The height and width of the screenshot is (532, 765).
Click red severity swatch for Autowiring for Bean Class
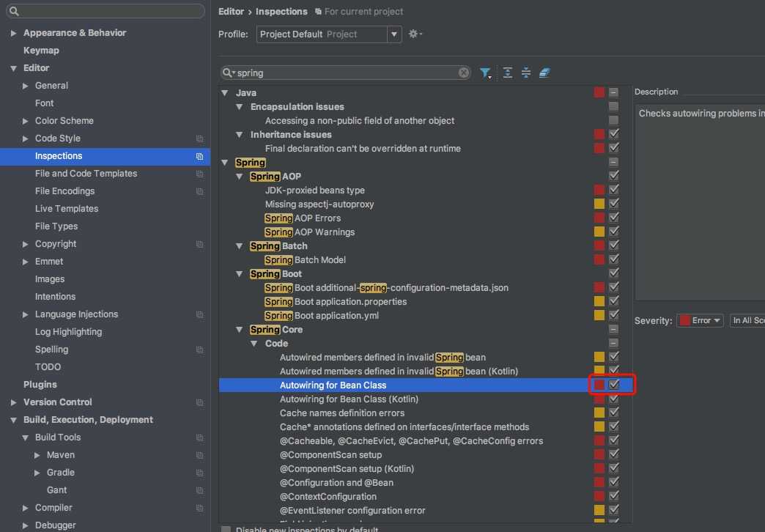click(599, 385)
